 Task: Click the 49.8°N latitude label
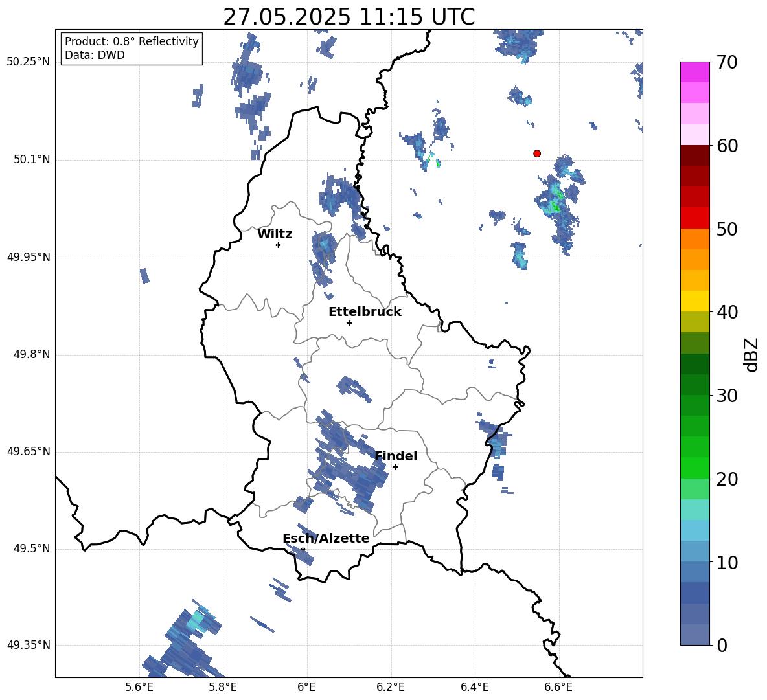coord(32,354)
